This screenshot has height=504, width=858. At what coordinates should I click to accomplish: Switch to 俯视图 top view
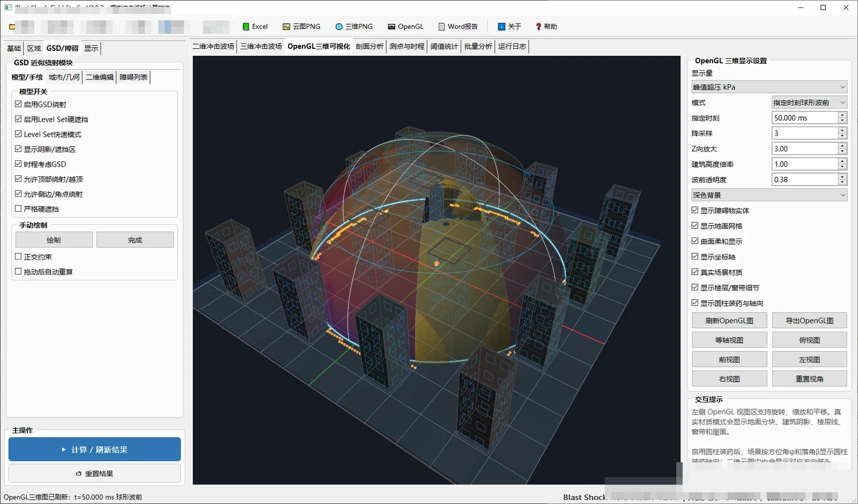click(810, 340)
